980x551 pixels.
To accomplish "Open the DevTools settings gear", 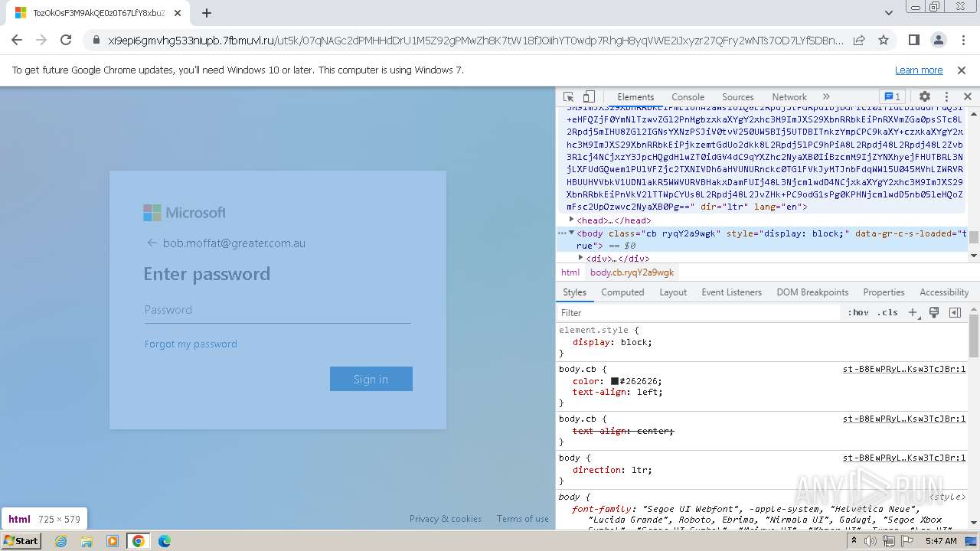I will coord(925,97).
